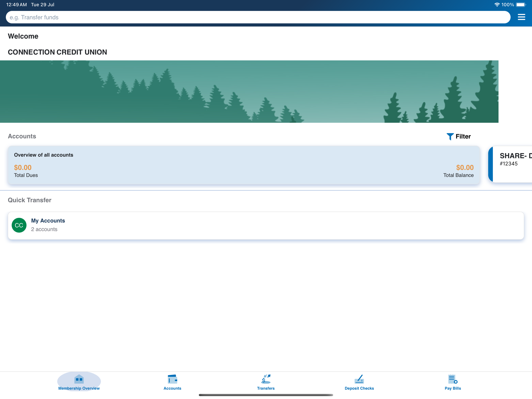
Task: Click the Total Dues label
Action: pos(26,175)
